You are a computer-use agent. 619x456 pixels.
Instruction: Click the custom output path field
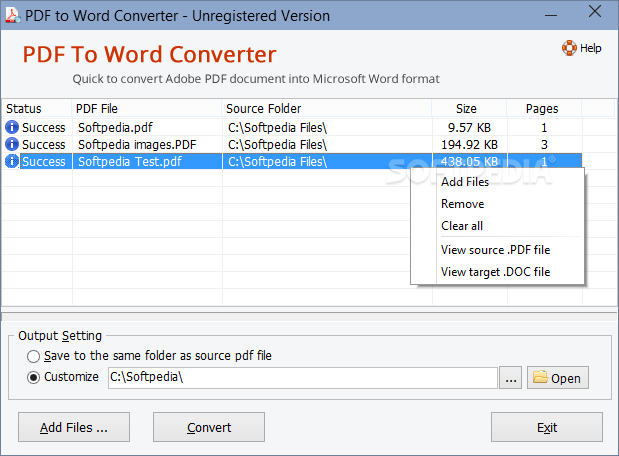tap(303, 378)
